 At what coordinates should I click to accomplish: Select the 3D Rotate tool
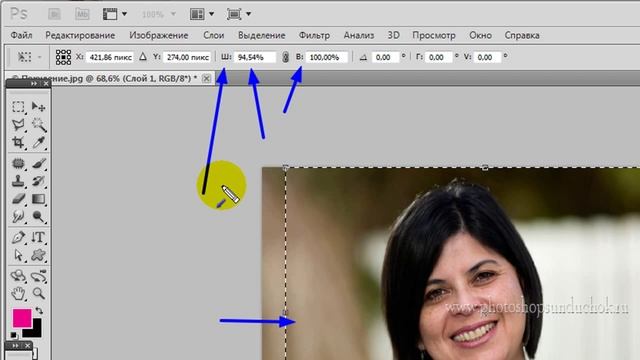tap(18, 276)
